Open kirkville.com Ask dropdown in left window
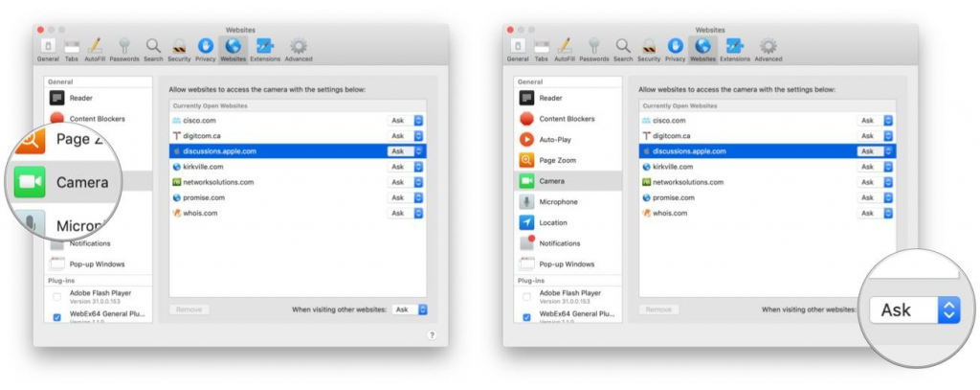Screen dimensions: 980x390 [x=405, y=167]
